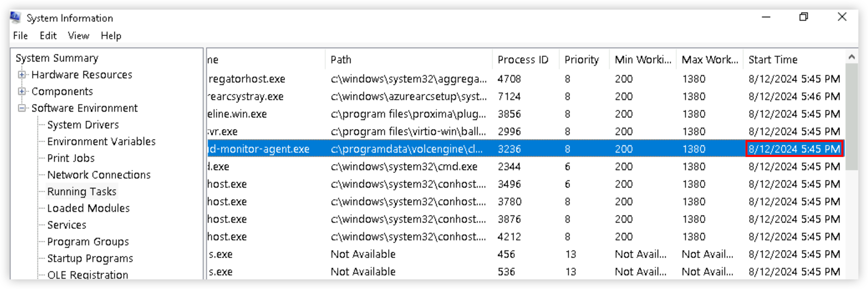Select the System Drivers category
The height and width of the screenshot is (289, 868).
point(83,125)
